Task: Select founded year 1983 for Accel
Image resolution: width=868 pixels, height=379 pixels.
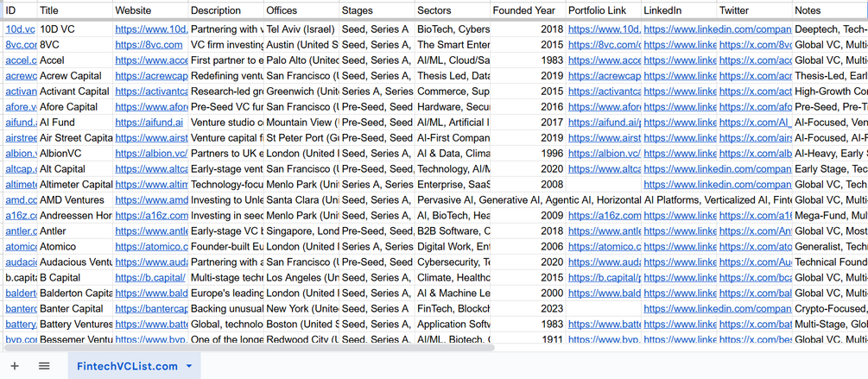Action: click(x=528, y=60)
